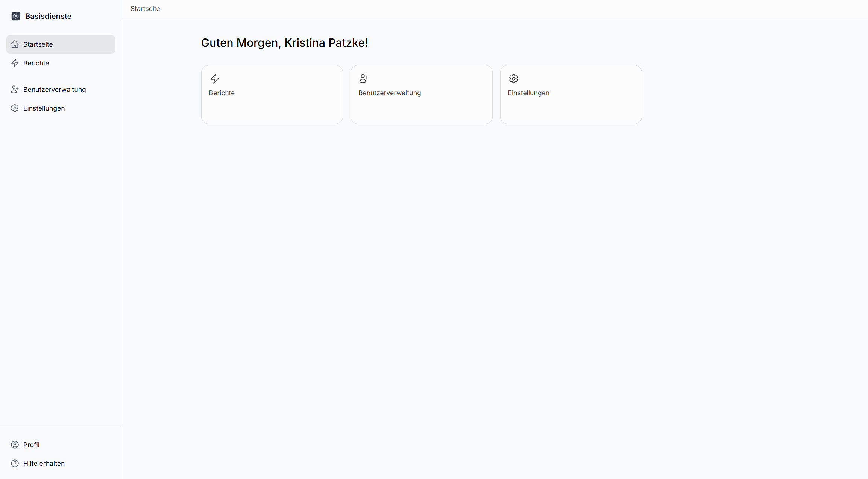Click gear icon on Einstellungen card

click(x=514, y=79)
